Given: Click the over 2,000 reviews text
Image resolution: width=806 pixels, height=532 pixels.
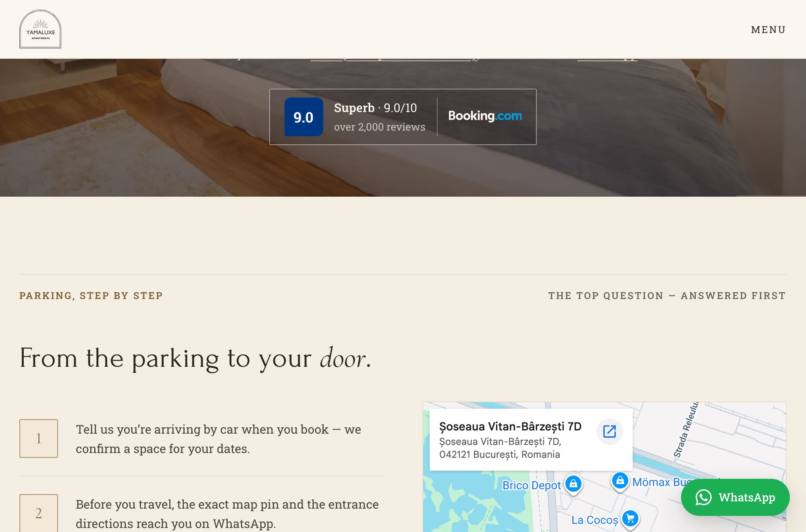Looking at the screenshot, I should 379,127.
